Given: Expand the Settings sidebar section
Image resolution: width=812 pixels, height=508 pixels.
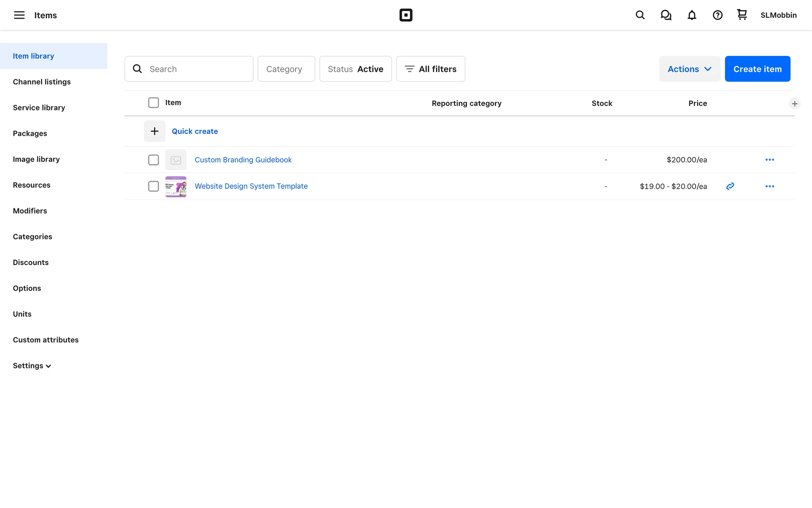Looking at the screenshot, I should click(32, 366).
